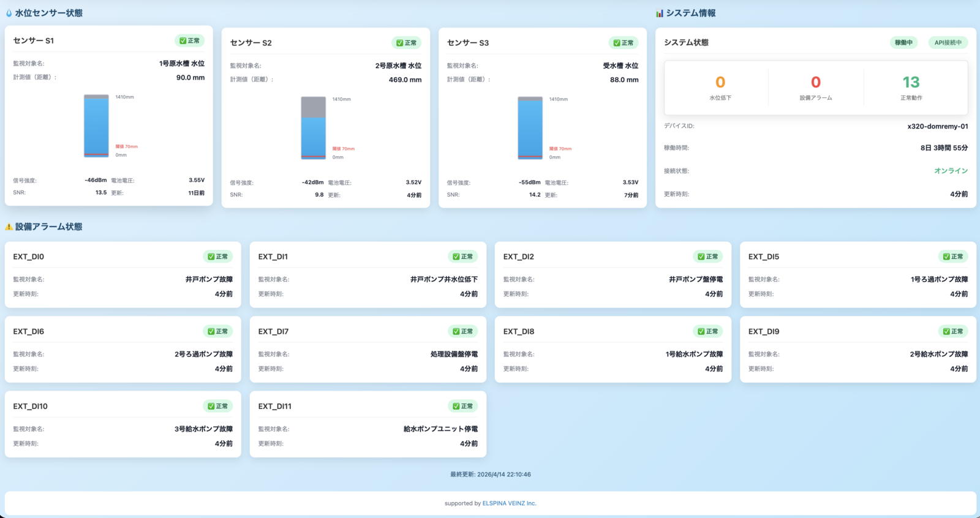Viewport: 980px width, 518px height.
Task: Click the S2 water level tank gauge
Action: pos(313,128)
